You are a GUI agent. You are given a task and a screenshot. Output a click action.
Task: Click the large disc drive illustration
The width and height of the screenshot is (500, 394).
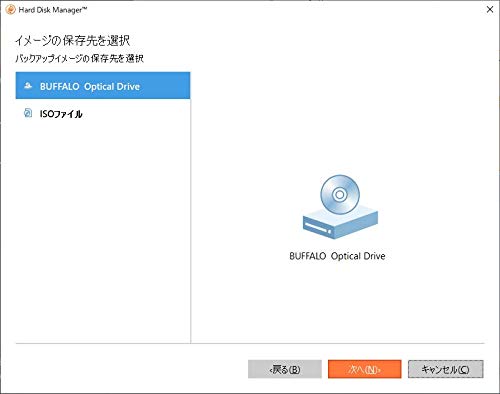[x=340, y=207]
